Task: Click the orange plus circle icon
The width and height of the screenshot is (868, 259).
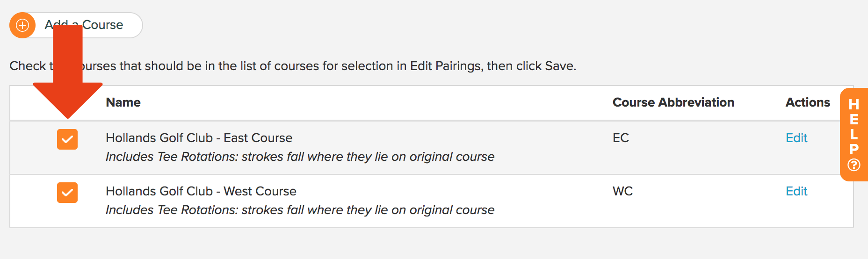Action: (x=22, y=25)
